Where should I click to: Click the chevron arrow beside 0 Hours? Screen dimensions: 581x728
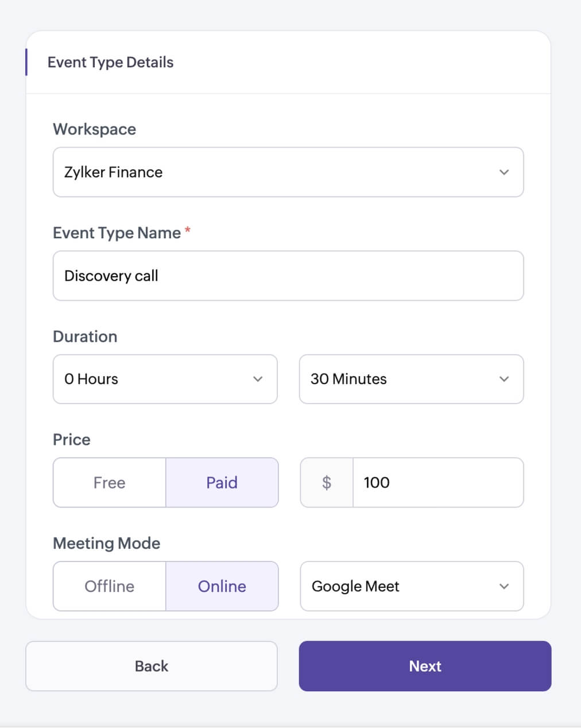point(258,379)
